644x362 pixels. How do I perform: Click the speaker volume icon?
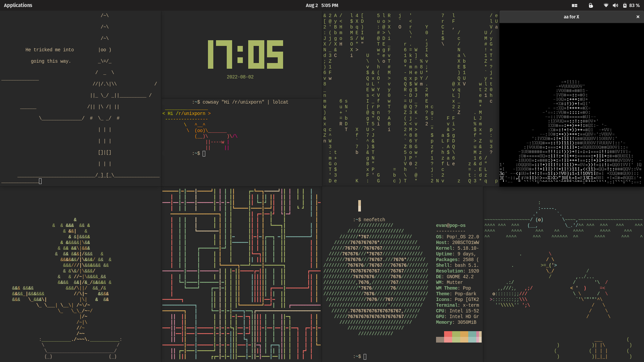(x=615, y=5)
